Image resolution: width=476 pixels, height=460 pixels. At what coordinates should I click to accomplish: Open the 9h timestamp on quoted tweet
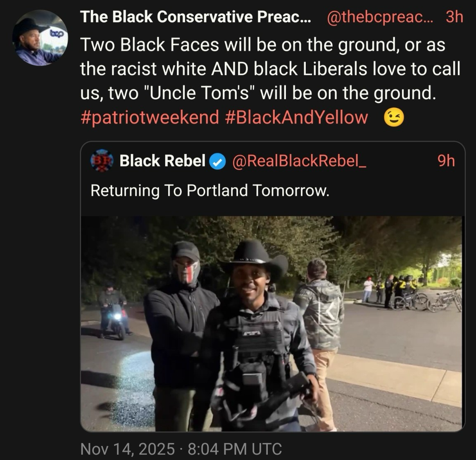[x=446, y=161]
